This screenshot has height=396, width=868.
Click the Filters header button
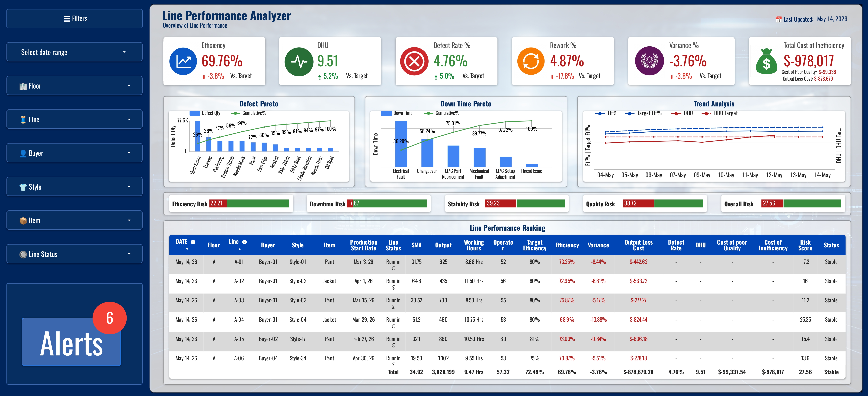pyautogui.click(x=74, y=19)
